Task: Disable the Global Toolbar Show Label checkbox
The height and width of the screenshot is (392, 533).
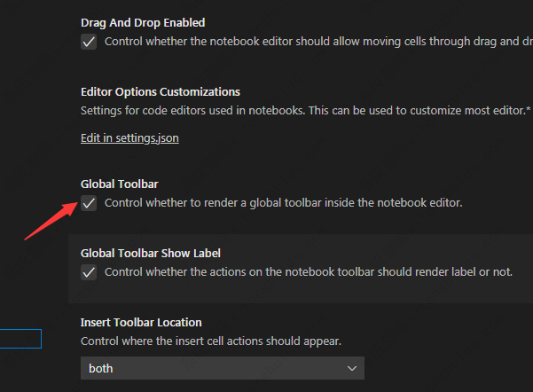Action: point(89,272)
